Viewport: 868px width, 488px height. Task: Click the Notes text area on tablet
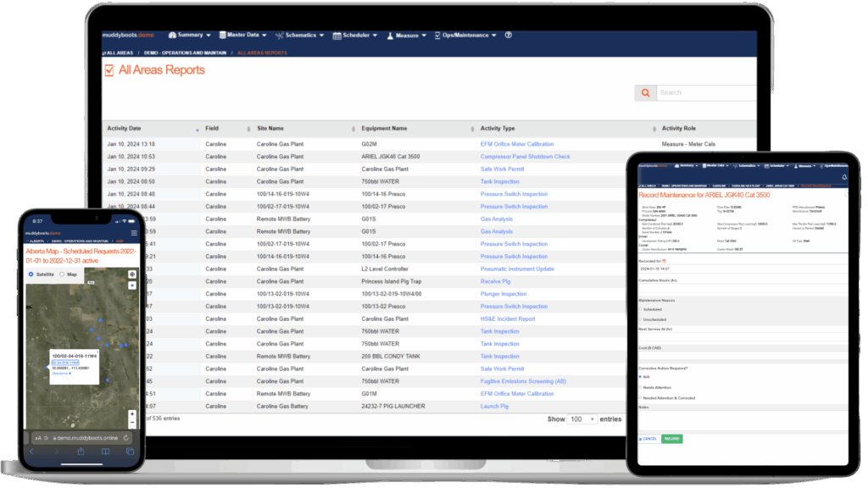(x=742, y=420)
